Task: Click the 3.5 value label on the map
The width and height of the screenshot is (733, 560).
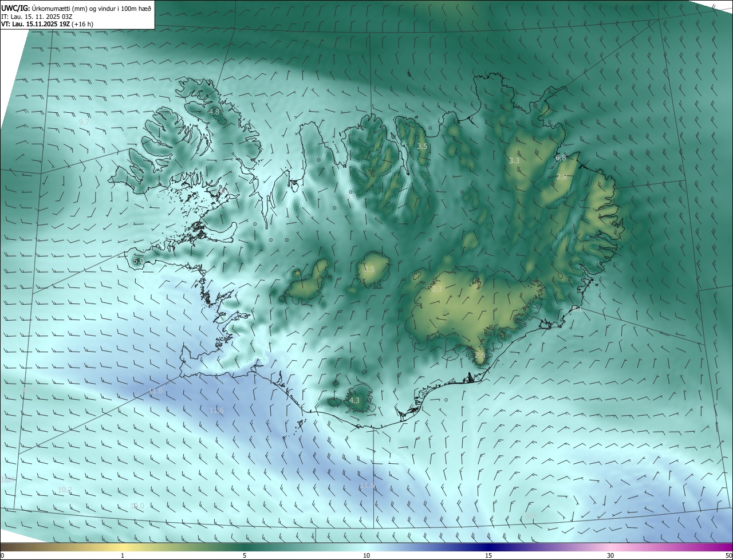Action: pyautogui.click(x=422, y=147)
